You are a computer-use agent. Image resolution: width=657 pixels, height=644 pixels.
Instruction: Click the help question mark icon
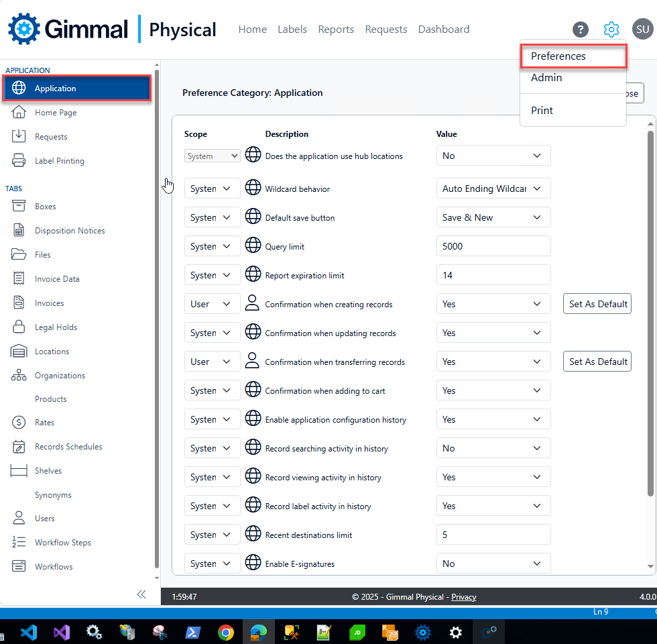click(581, 30)
